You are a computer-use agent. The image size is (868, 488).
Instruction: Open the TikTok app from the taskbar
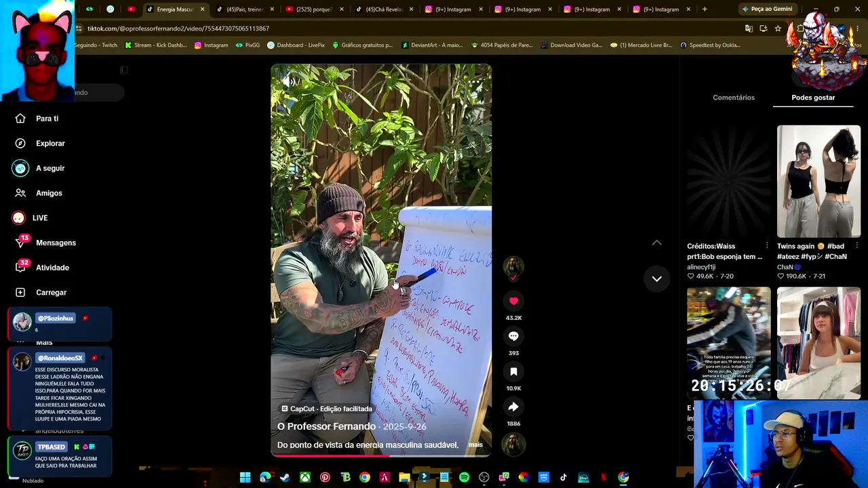point(564,477)
